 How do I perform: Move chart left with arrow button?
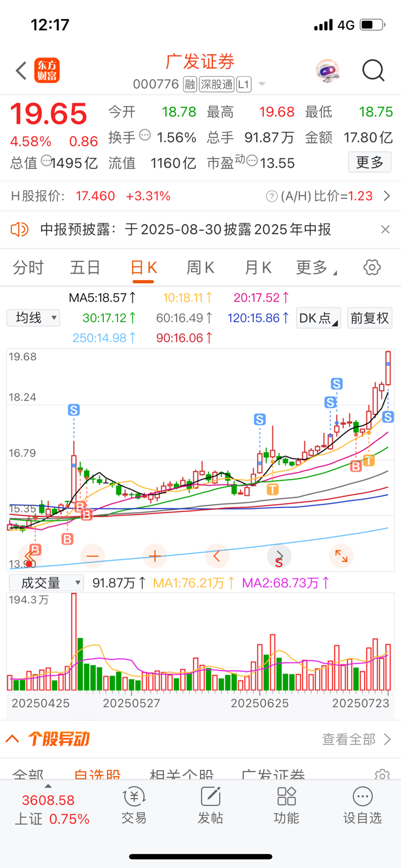217,556
